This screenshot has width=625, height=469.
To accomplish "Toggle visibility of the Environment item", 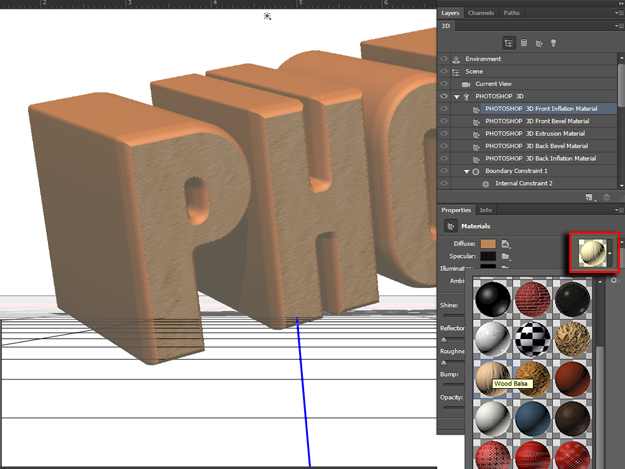I will tap(445, 59).
